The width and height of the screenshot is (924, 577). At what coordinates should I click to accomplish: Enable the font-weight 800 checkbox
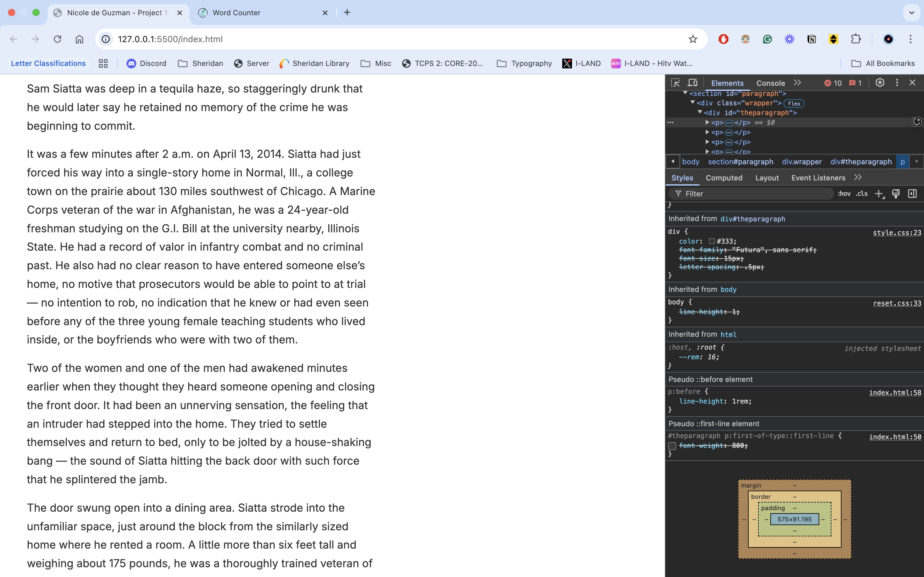click(673, 446)
